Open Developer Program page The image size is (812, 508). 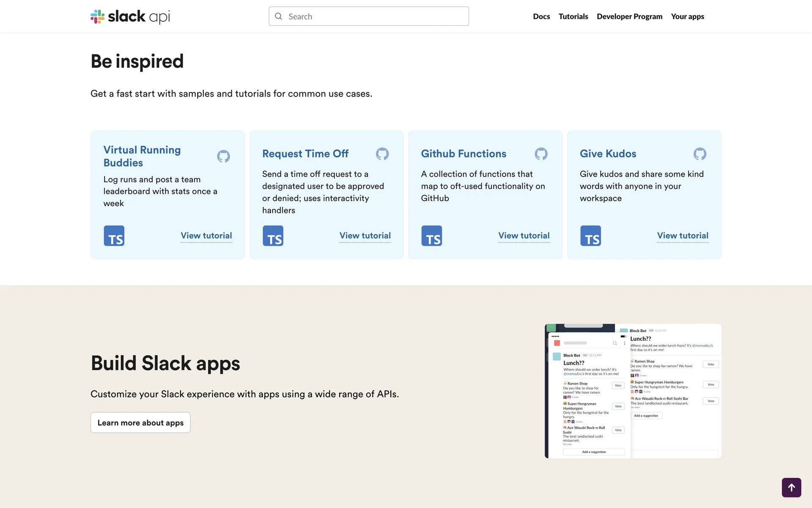click(x=629, y=17)
